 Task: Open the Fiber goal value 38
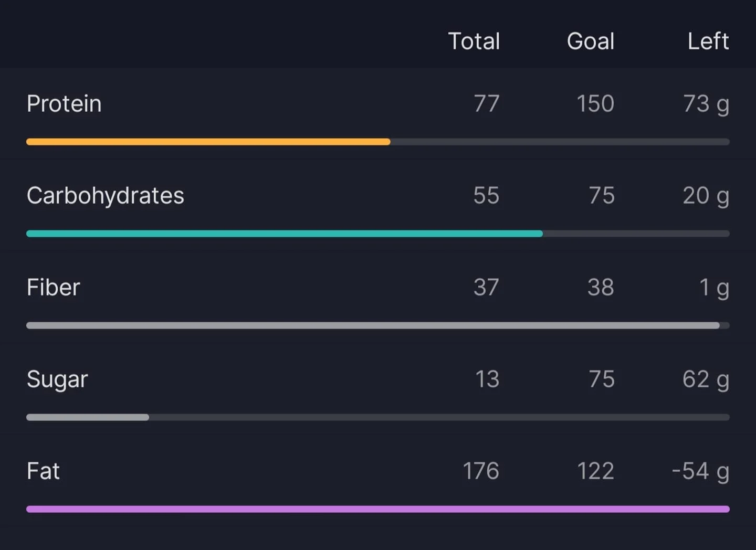601,287
